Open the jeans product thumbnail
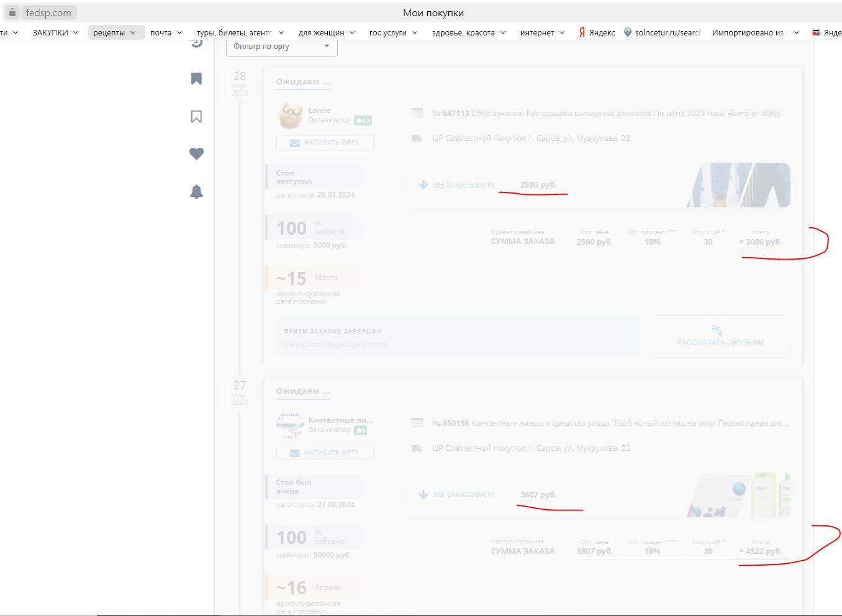 point(739,185)
